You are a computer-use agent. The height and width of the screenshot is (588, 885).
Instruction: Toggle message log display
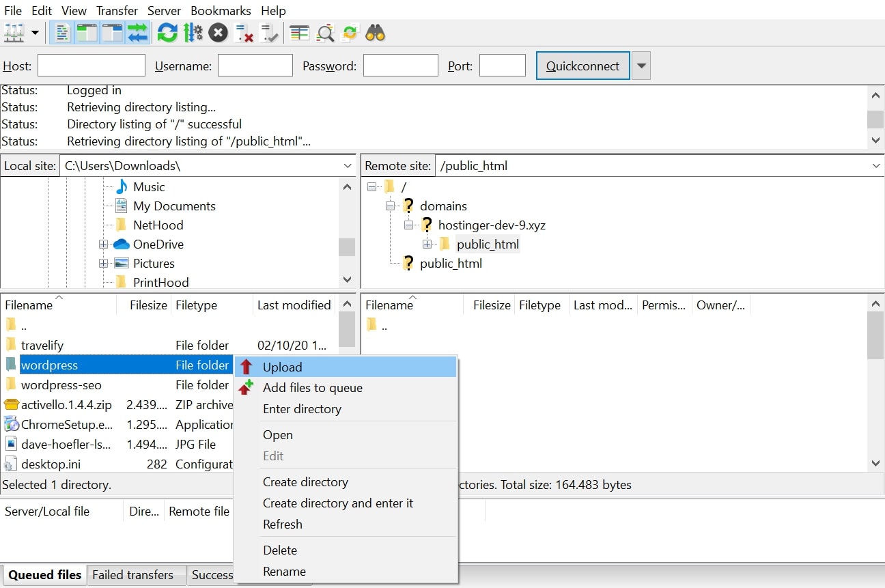coord(63,32)
